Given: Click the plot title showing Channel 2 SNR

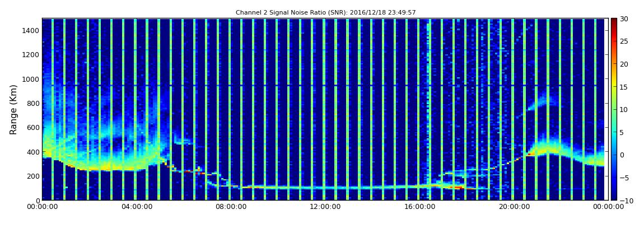Looking at the screenshot, I should (326, 13).
